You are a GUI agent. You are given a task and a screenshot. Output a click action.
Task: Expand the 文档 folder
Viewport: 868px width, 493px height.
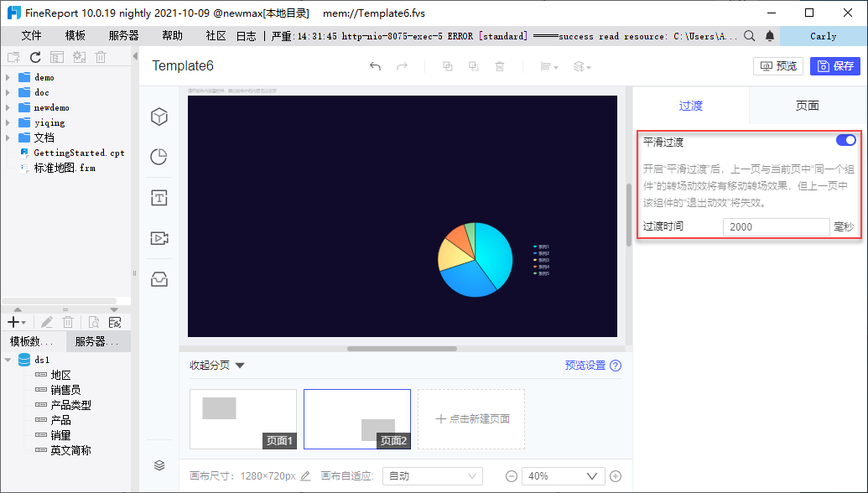click(x=8, y=138)
